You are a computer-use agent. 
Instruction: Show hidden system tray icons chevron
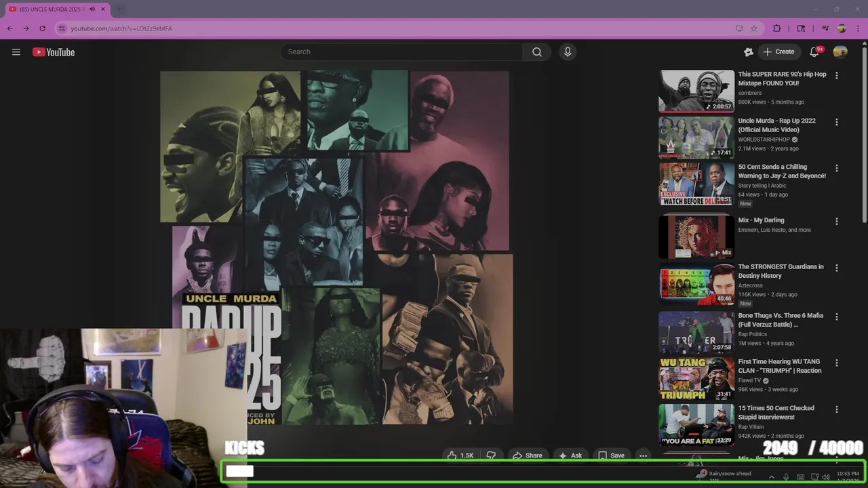pos(771,477)
